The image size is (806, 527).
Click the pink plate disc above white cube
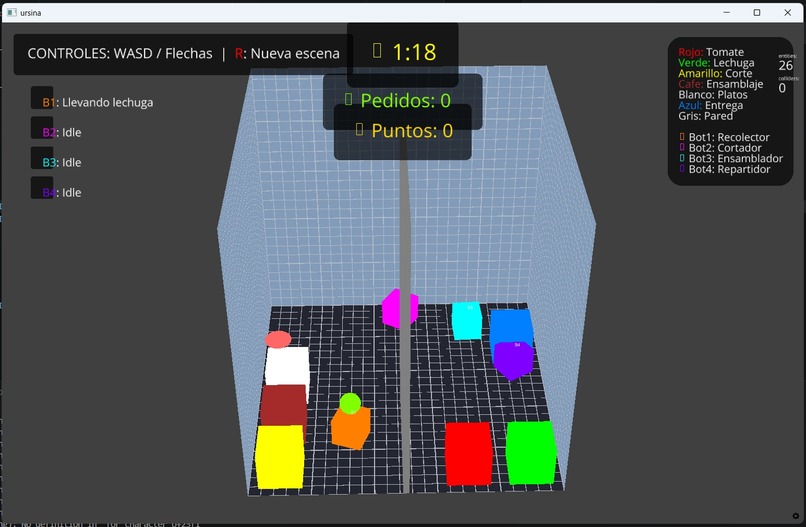[278, 339]
